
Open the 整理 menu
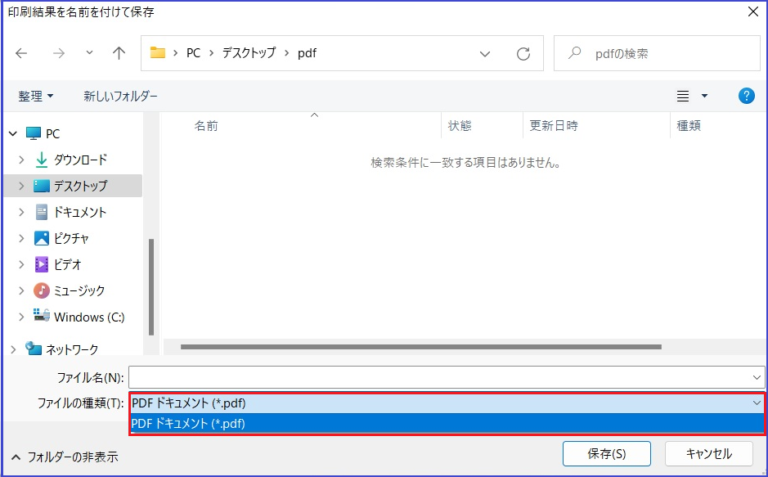coord(35,96)
